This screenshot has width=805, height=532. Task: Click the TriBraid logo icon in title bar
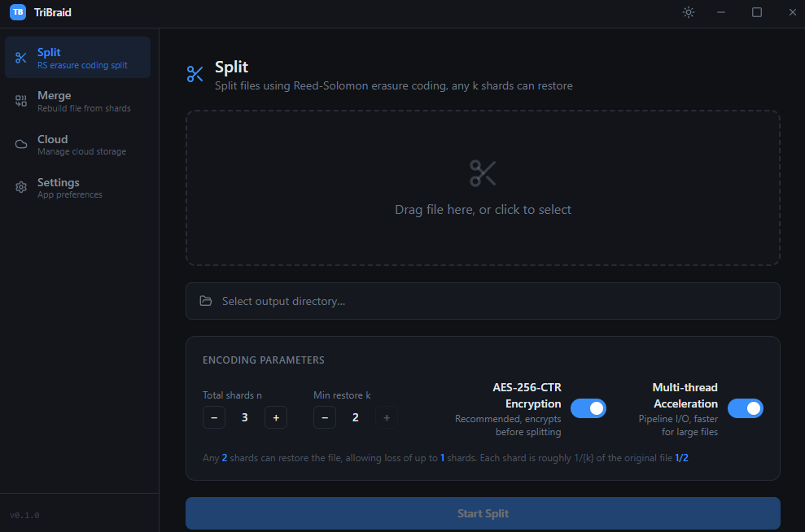16,12
